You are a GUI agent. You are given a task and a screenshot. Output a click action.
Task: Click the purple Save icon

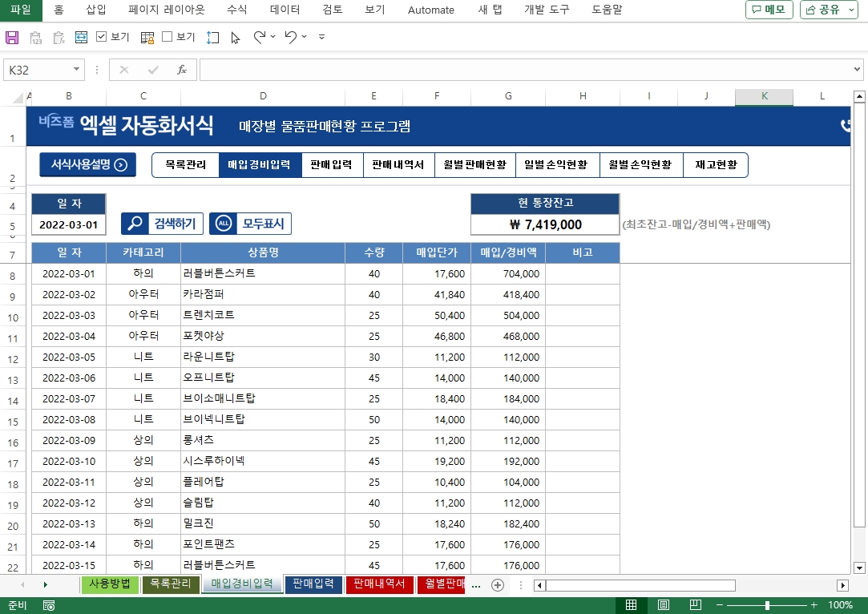pyautogui.click(x=12, y=37)
